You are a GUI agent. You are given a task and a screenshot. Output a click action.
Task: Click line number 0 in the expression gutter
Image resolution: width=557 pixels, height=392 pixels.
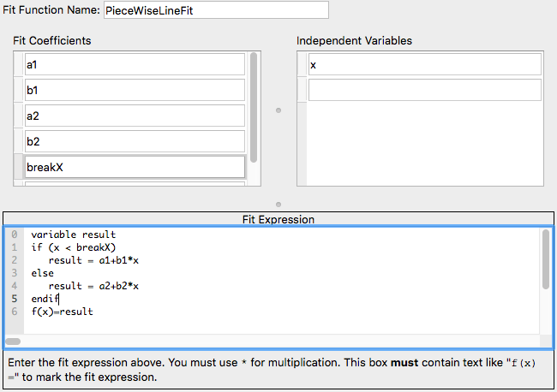[x=15, y=235]
